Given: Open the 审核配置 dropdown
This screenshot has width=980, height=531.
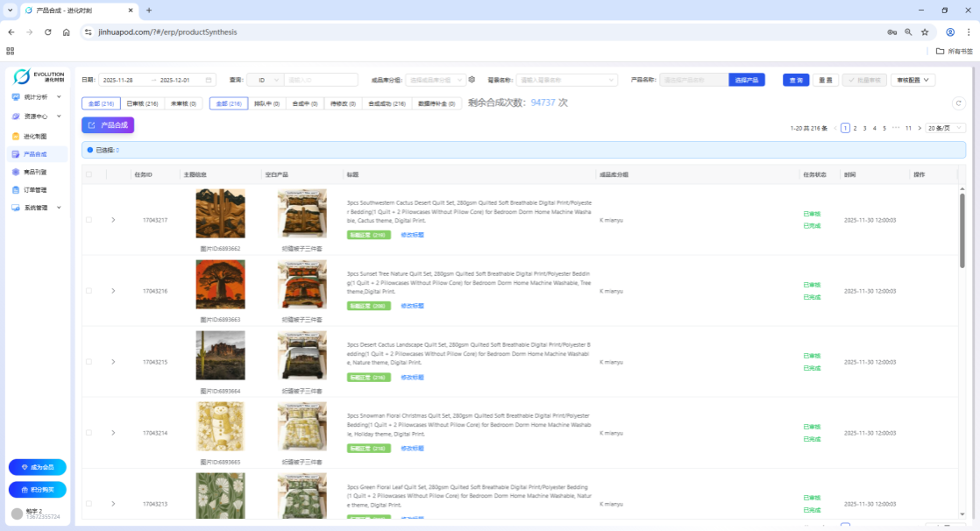Looking at the screenshot, I should (913, 80).
